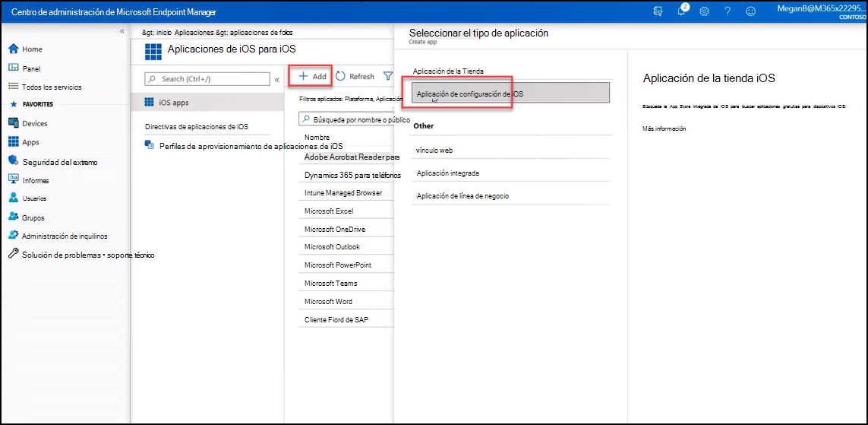Click the Add button

pos(313,77)
